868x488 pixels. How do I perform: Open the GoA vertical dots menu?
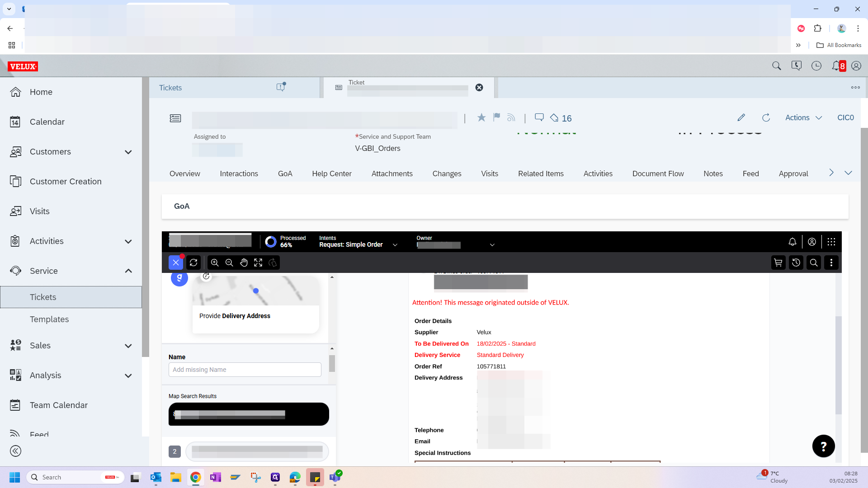[x=831, y=263]
